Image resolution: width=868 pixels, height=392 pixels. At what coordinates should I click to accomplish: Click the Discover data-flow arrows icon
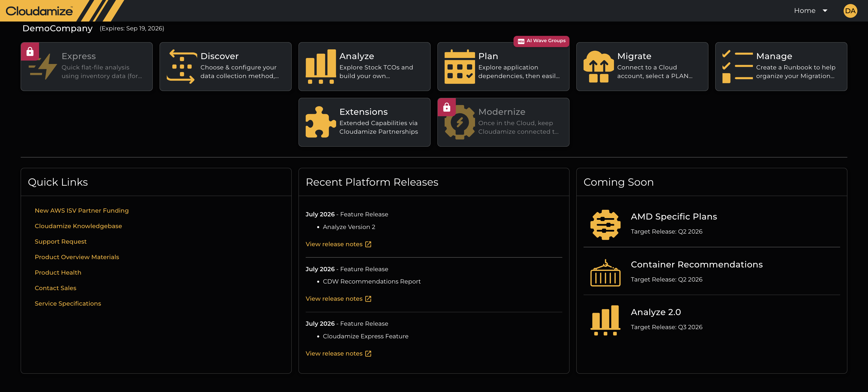click(182, 67)
